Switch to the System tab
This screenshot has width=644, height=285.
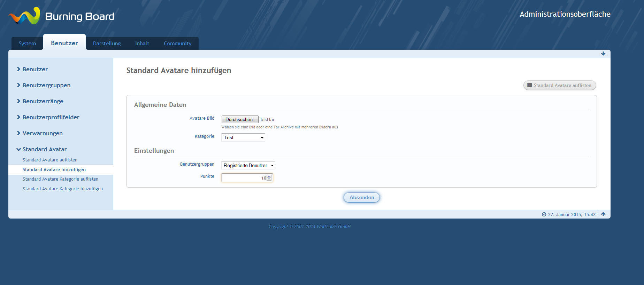coord(27,43)
